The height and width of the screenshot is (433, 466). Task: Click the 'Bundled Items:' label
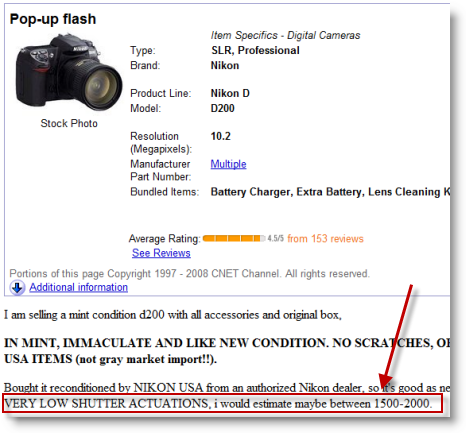tap(165, 192)
